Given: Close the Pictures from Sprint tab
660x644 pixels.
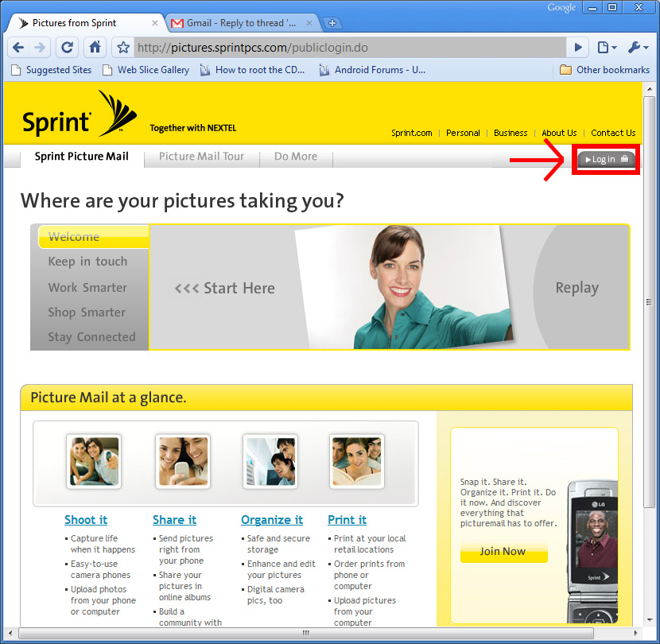Looking at the screenshot, I should (x=155, y=23).
